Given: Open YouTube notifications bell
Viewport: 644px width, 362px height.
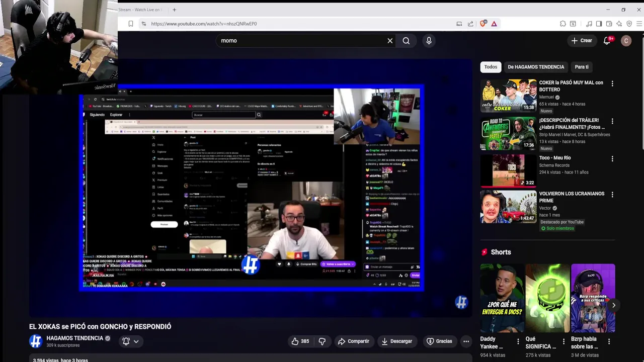Looking at the screenshot, I should coord(607,41).
